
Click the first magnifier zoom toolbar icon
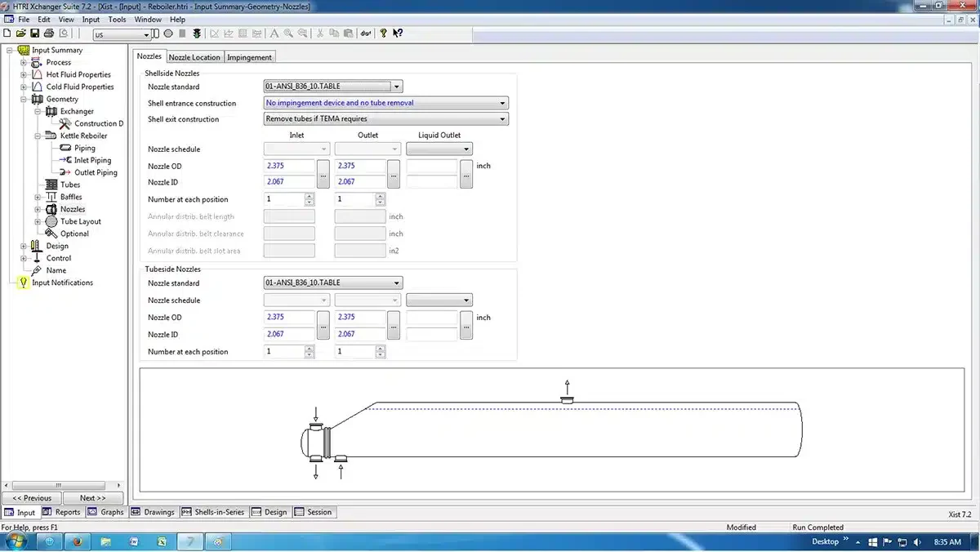pos(288,33)
